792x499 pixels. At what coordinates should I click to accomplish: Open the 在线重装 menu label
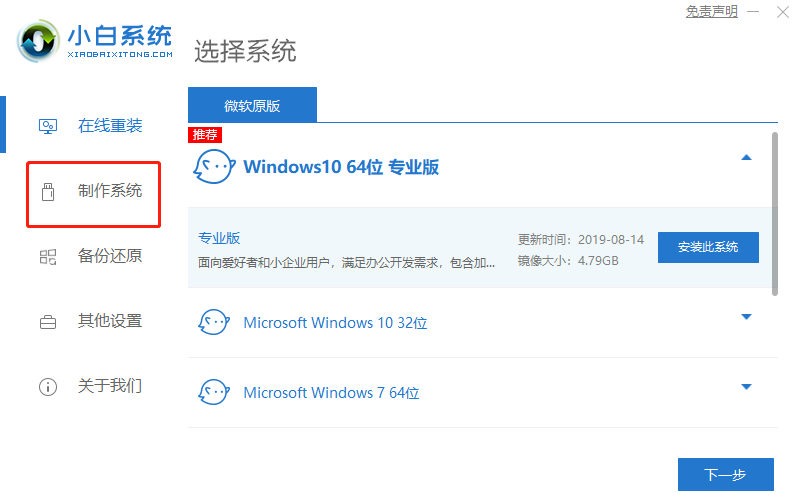110,126
